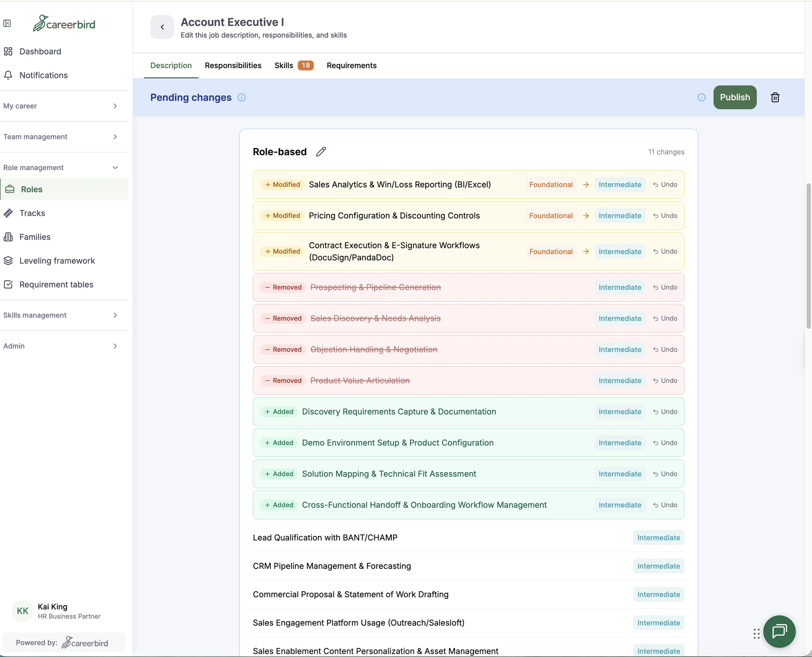
Task: Open Notifications bell item
Action: [64, 75]
